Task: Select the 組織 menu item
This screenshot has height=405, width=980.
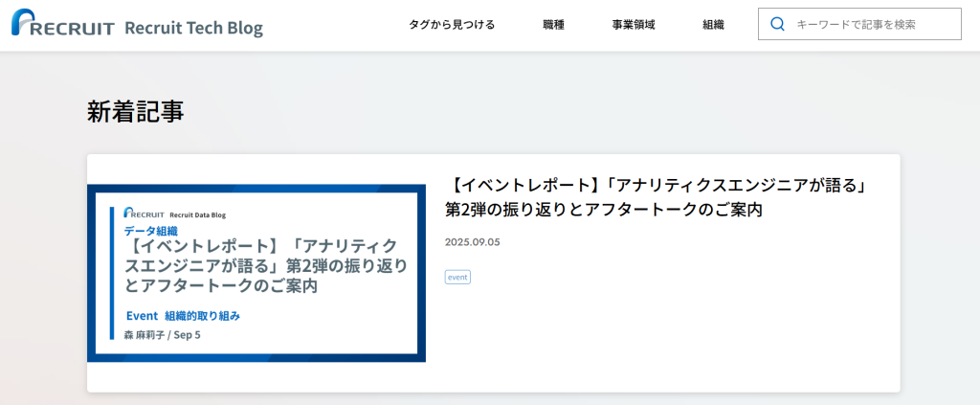Action: point(713,25)
